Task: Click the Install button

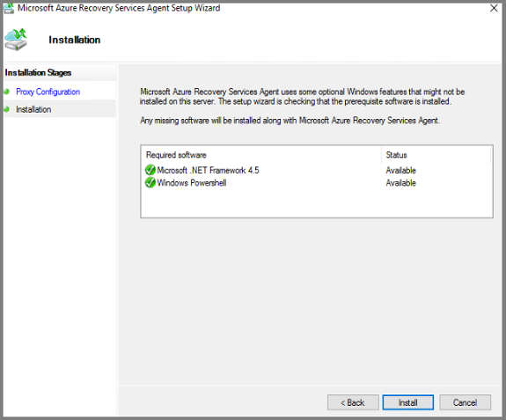Action: [408, 402]
